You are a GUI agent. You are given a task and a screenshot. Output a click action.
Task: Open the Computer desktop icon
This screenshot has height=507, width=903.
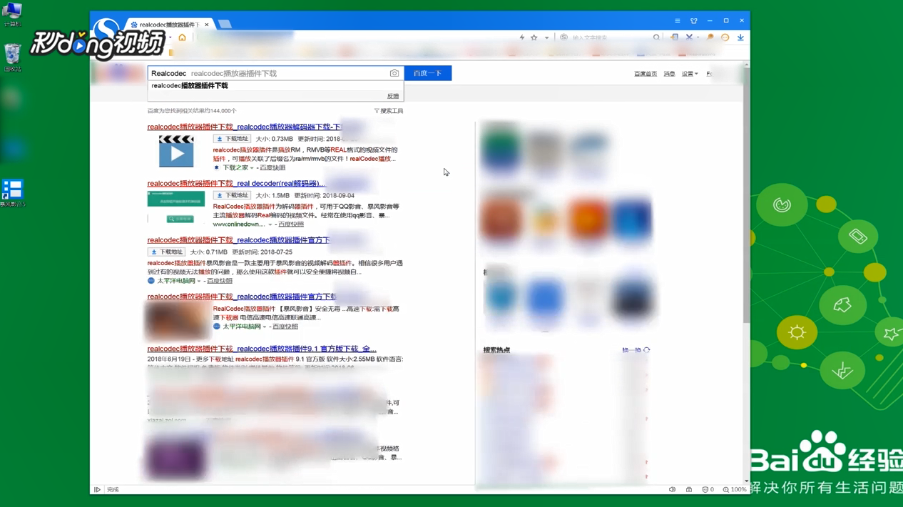pos(12,14)
